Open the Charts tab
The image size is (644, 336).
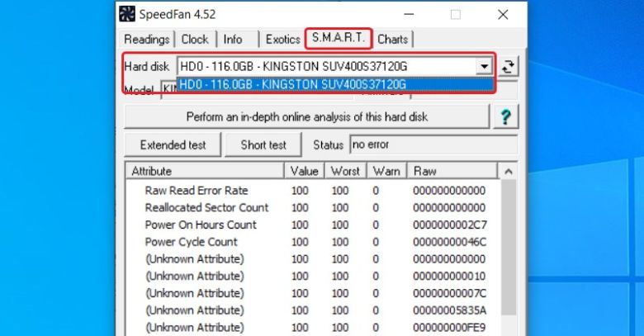tap(393, 40)
